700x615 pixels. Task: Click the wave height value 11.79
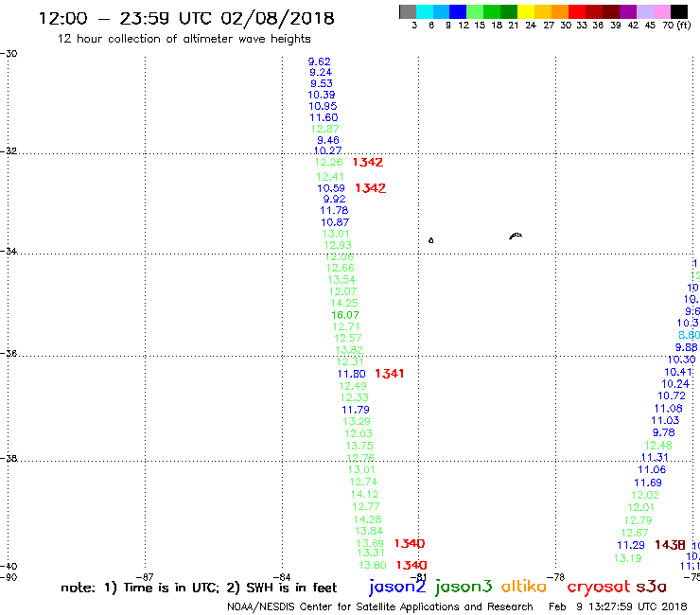[356, 410]
